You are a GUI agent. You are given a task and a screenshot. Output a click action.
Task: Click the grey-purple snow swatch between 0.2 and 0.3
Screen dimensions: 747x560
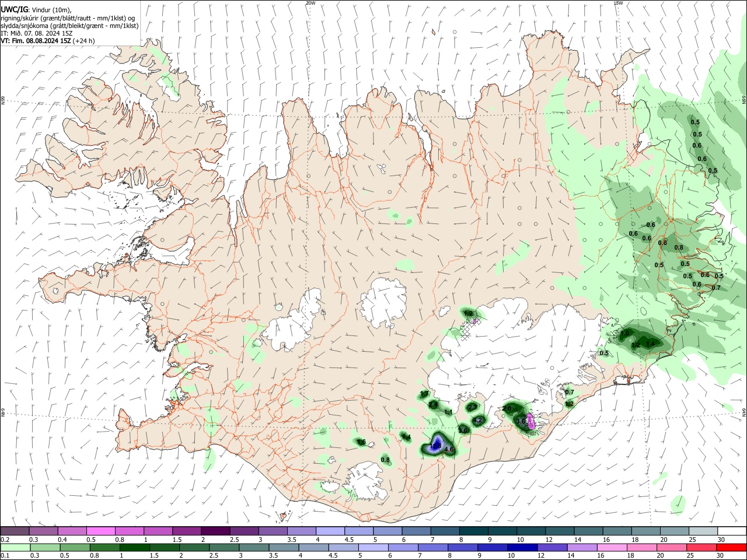[15, 531]
